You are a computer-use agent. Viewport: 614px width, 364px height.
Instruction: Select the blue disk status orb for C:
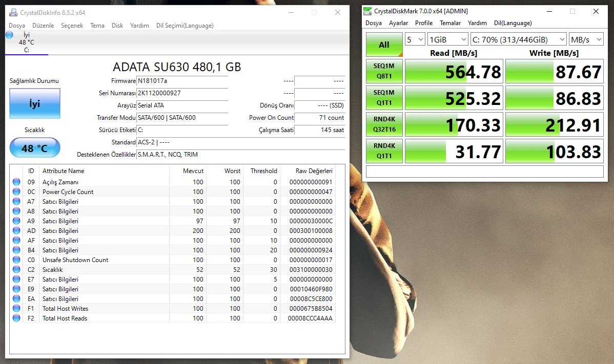point(9,35)
